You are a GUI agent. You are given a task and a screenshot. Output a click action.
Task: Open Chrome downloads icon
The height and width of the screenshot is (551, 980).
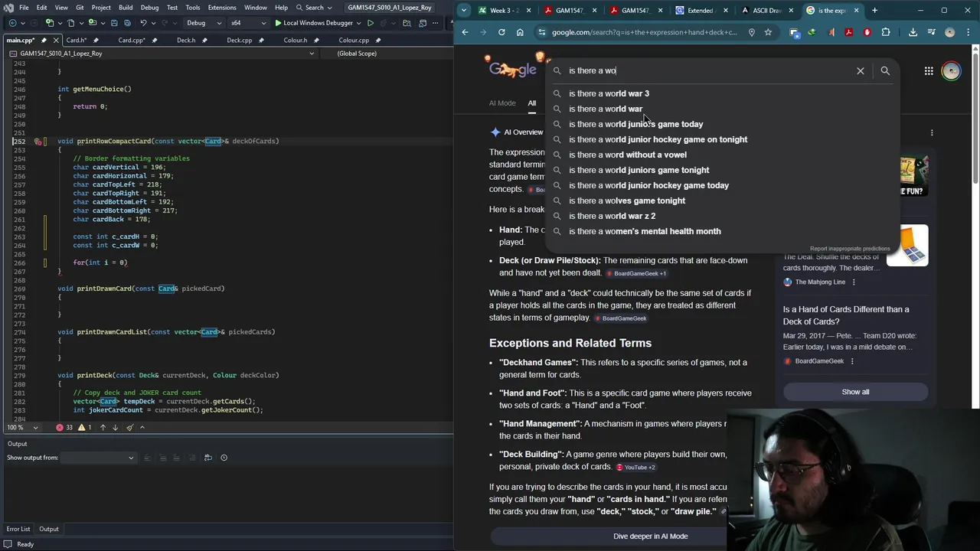pos(913,32)
